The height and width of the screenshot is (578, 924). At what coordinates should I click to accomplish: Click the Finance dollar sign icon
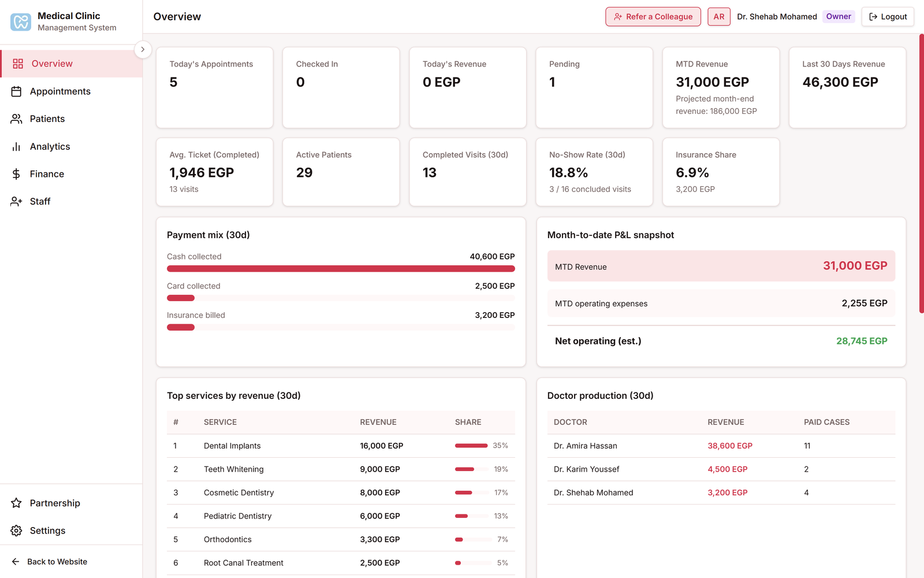pyautogui.click(x=16, y=174)
